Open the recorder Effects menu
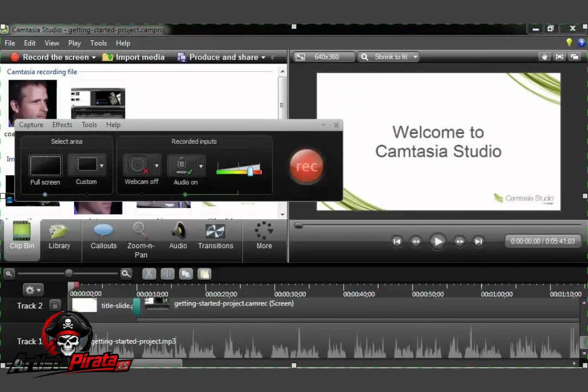 (x=62, y=125)
